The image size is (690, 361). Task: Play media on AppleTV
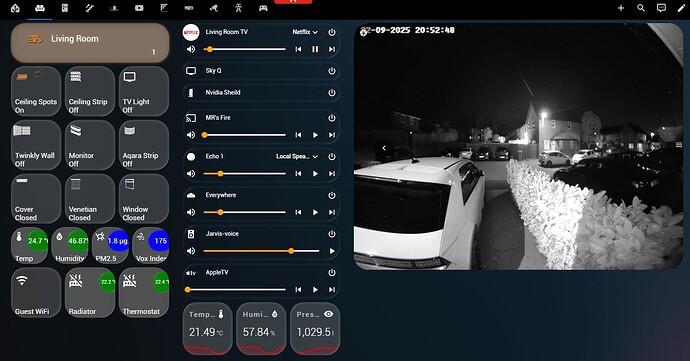[315, 290]
